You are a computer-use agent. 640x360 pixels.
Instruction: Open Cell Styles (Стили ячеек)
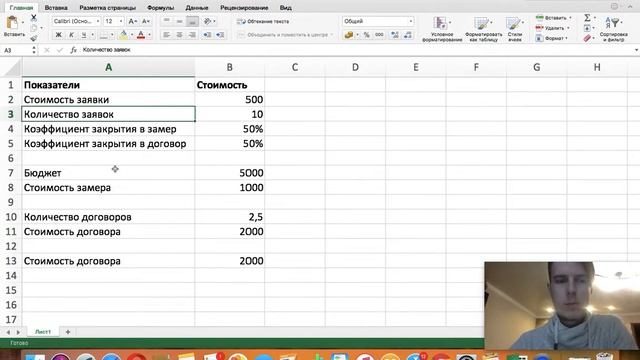pos(515,29)
